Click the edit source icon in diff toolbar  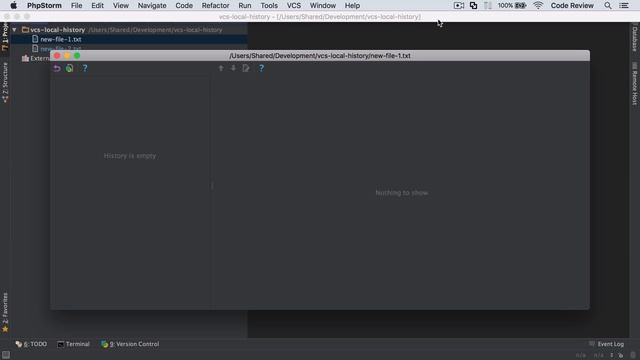tap(246, 68)
